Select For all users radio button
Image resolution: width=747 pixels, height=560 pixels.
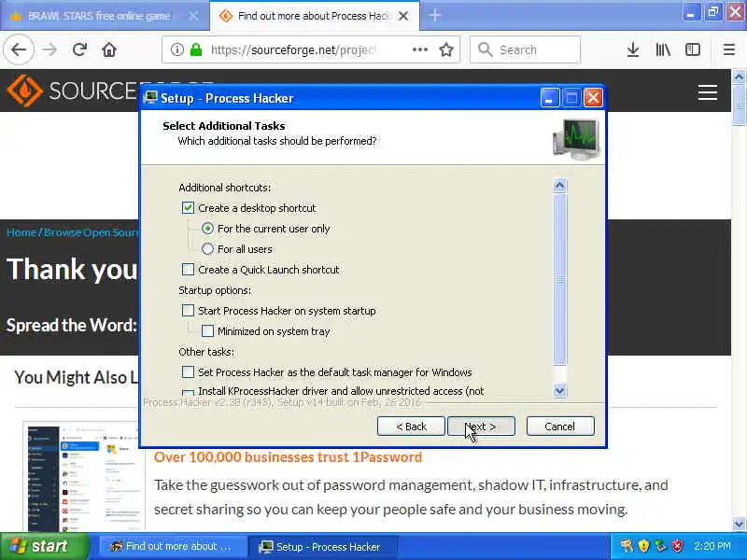[207, 249]
